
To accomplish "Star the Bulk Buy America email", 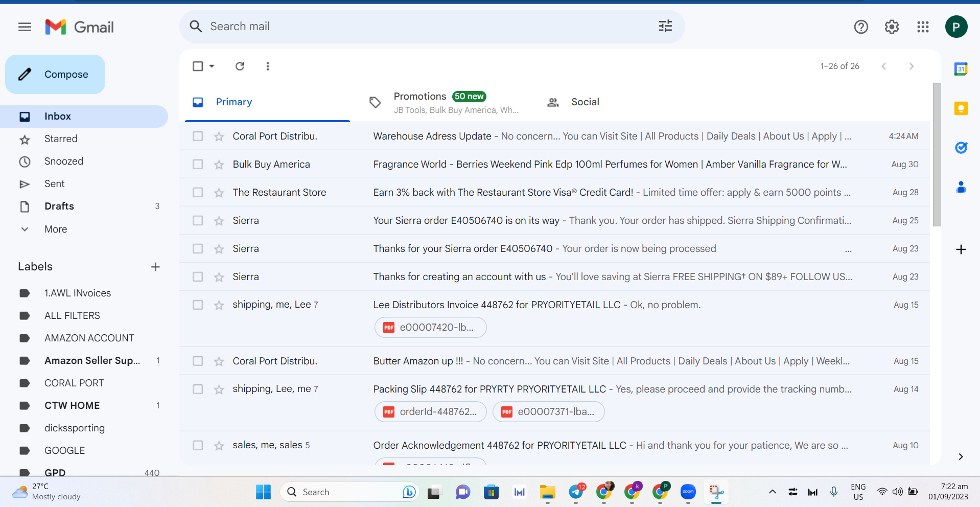I will click(219, 165).
